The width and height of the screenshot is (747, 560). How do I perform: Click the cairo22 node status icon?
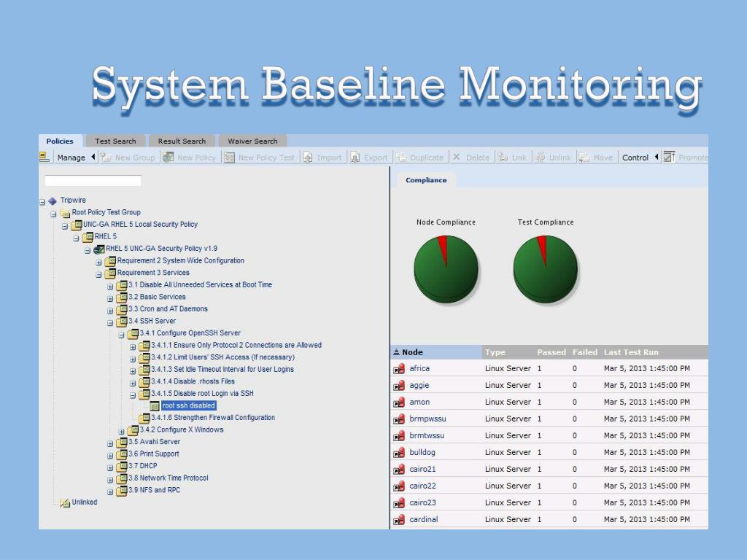(x=399, y=486)
